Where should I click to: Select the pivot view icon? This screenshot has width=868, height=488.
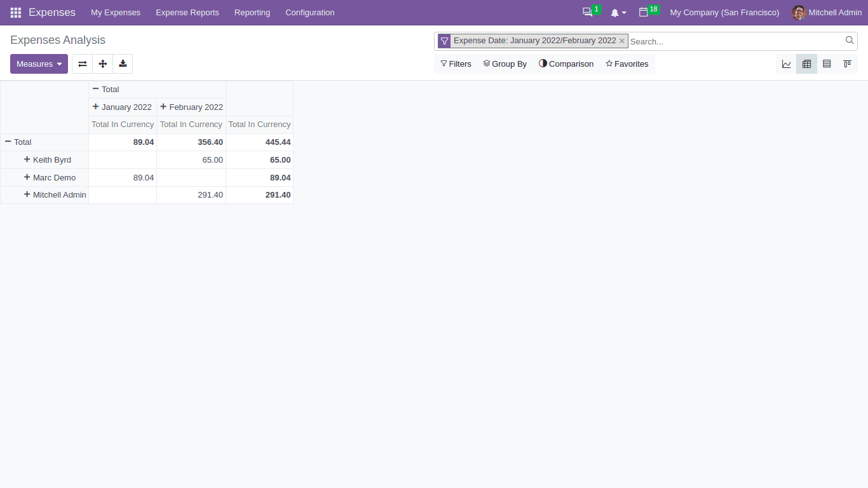pos(806,64)
